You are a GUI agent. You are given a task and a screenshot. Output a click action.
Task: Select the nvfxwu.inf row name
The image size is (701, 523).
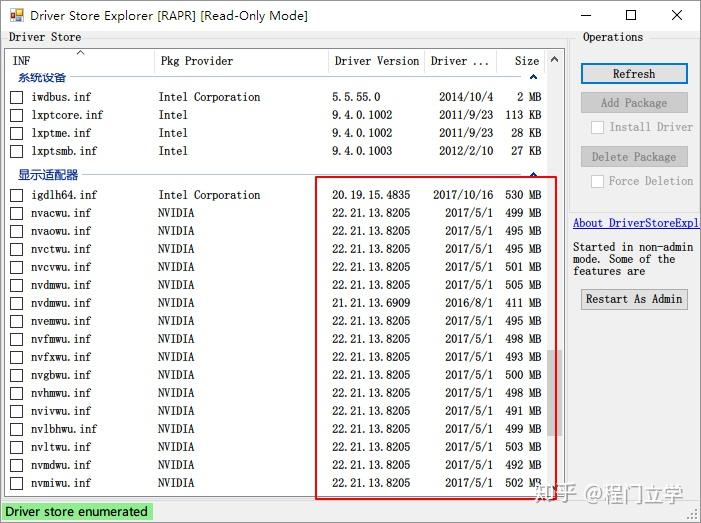point(61,357)
